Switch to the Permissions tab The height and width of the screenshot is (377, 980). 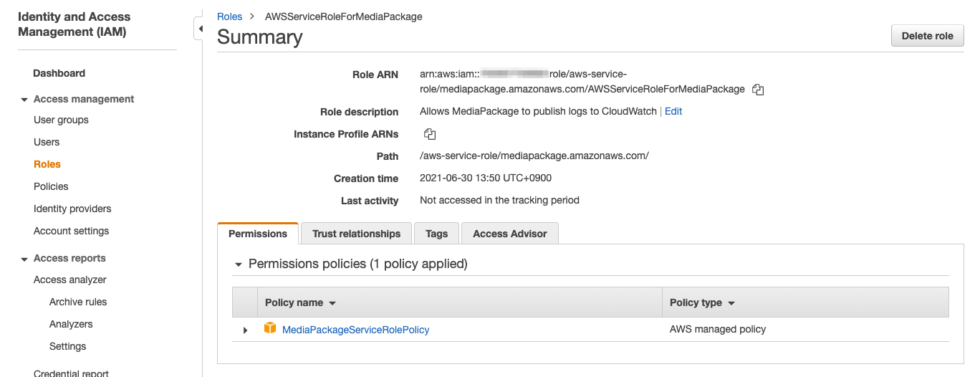(258, 234)
